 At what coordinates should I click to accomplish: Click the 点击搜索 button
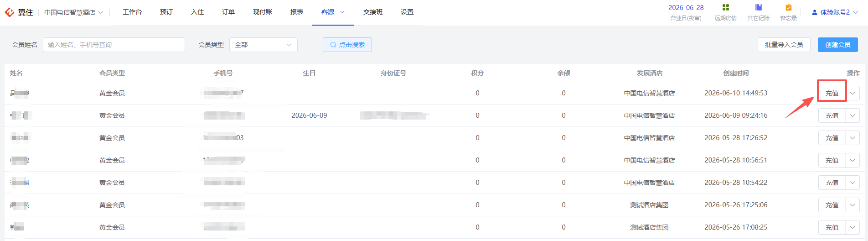click(347, 45)
